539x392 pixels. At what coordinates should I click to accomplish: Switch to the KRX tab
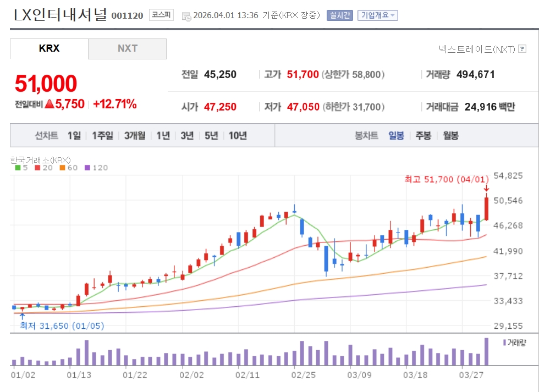click(49, 48)
